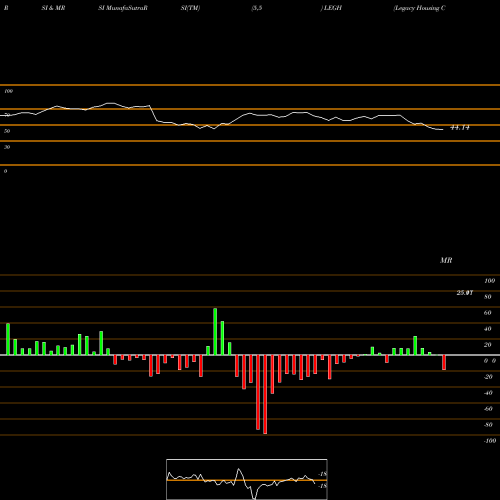Select the tallest green MR histogram bar
Screen dimensions: 500x500
tap(215, 332)
